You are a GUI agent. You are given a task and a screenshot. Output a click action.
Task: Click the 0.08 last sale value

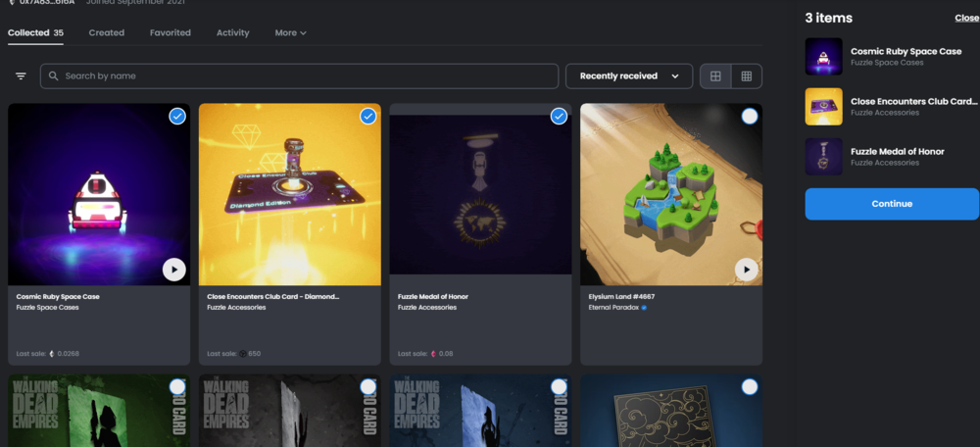tap(446, 354)
